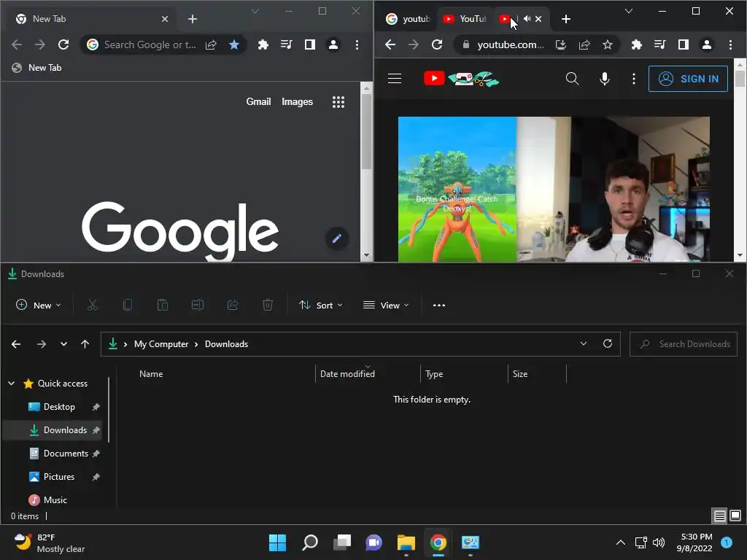
Task: Switch to youtub Google search tab
Action: coord(409,19)
